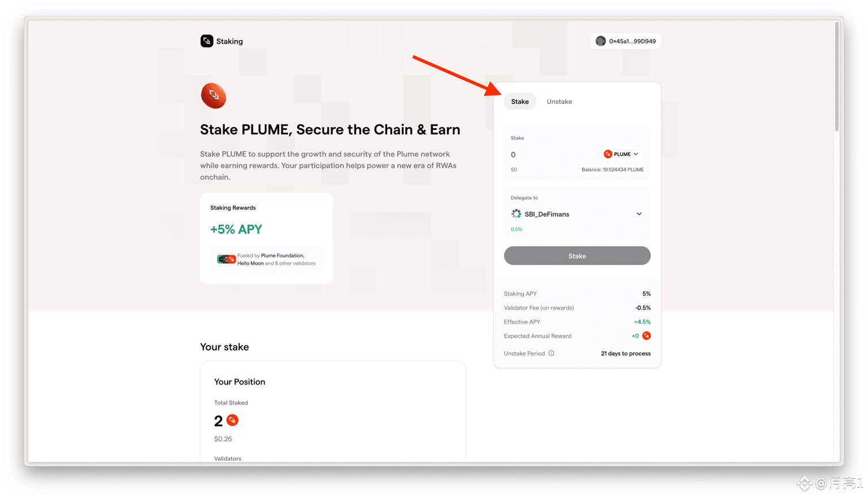Click PLUME icon next to Expected Annual Reward

646,336
